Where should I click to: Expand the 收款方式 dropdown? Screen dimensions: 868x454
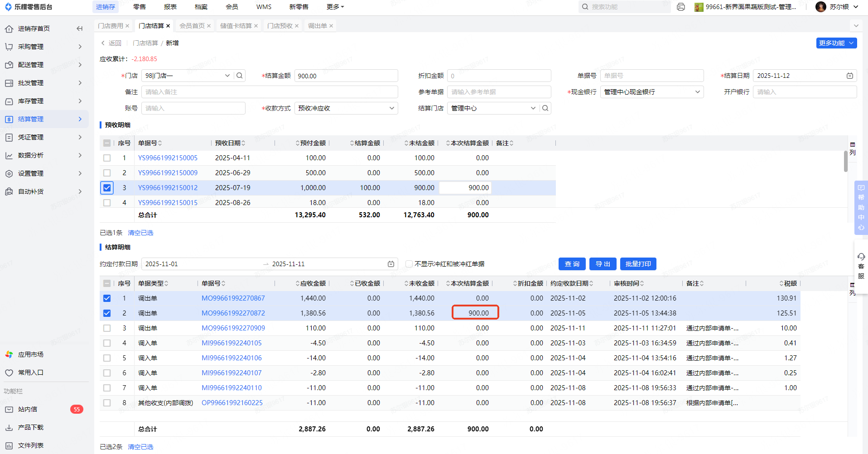pos(346,108)
